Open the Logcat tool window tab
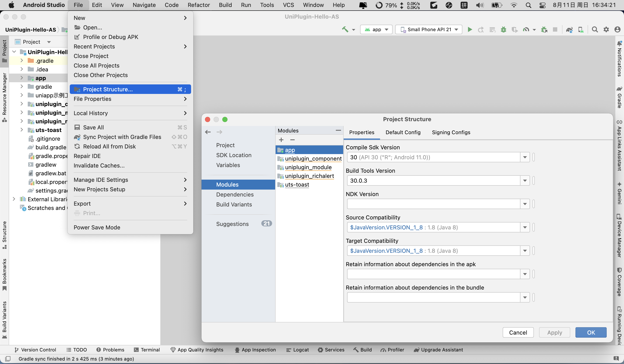This screenshot has height=364, width=624. click(x=297, y=350)
